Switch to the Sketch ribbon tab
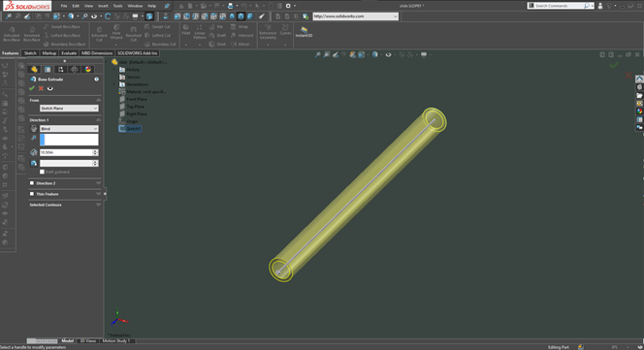This screenshot has height=350, width=644. 30,53
